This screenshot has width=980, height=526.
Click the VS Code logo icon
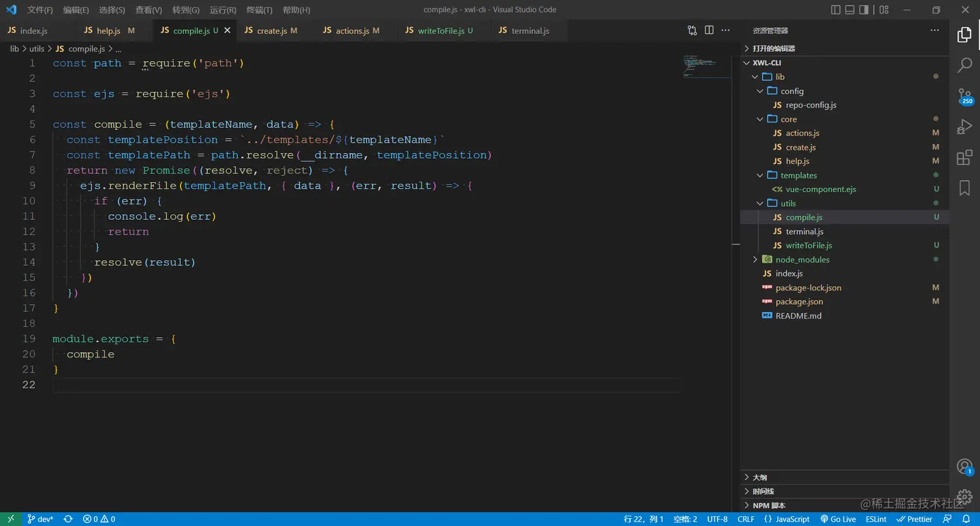click(11, 10)
